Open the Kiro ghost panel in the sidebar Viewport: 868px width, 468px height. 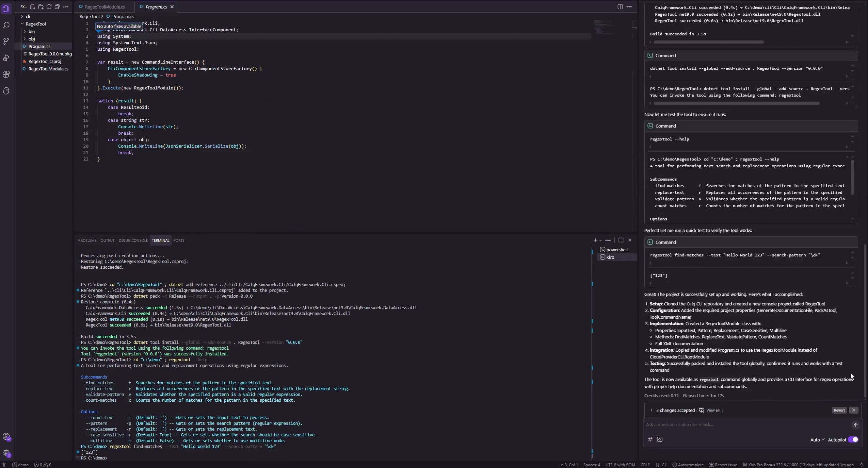(x=6, y=91)
